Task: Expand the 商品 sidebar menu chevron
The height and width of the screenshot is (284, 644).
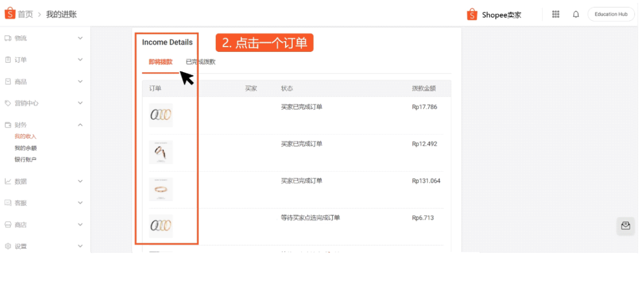Action: [80, 82]
